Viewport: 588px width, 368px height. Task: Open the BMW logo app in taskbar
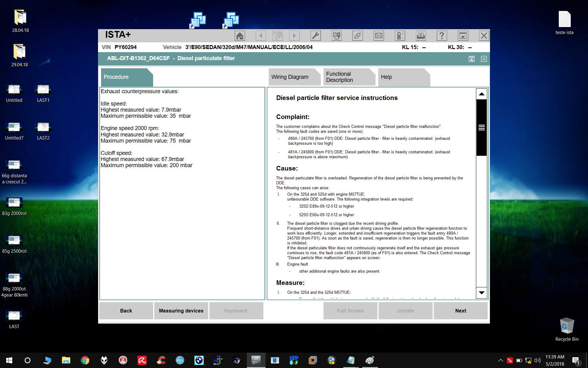click(199, 360)
